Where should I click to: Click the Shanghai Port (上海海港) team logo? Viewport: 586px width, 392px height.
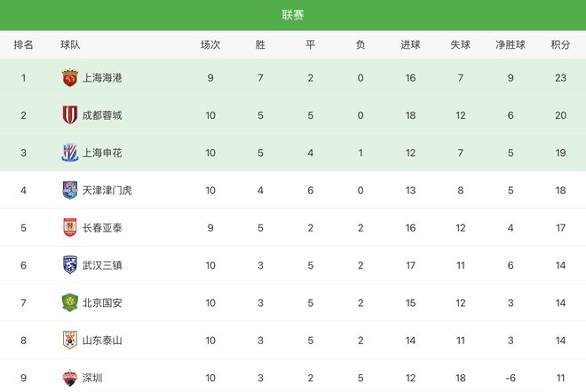coord(69,78)
